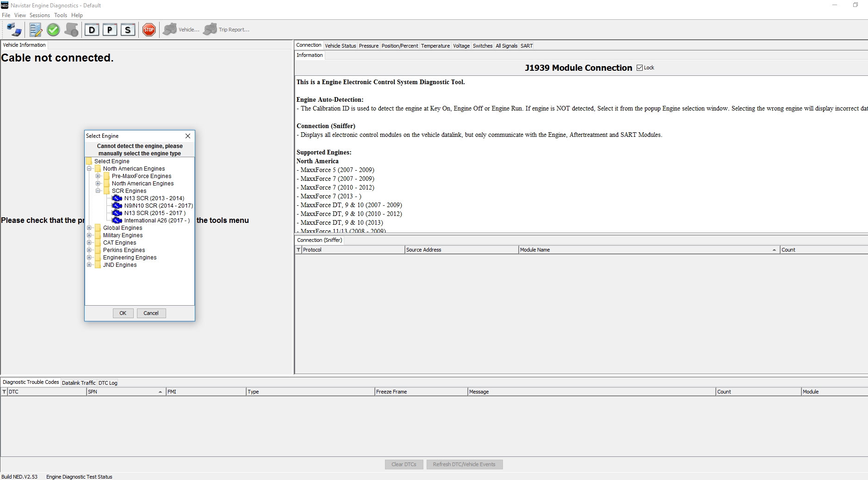The image size is (868, 480).
Task: Click the green checkmark validation icon
Action: [x=53, y=30]
